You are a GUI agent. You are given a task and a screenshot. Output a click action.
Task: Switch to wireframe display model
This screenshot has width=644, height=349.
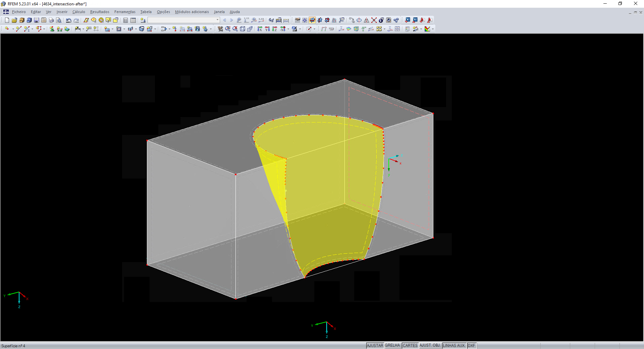pyautogui.click(x=243, y=29)
